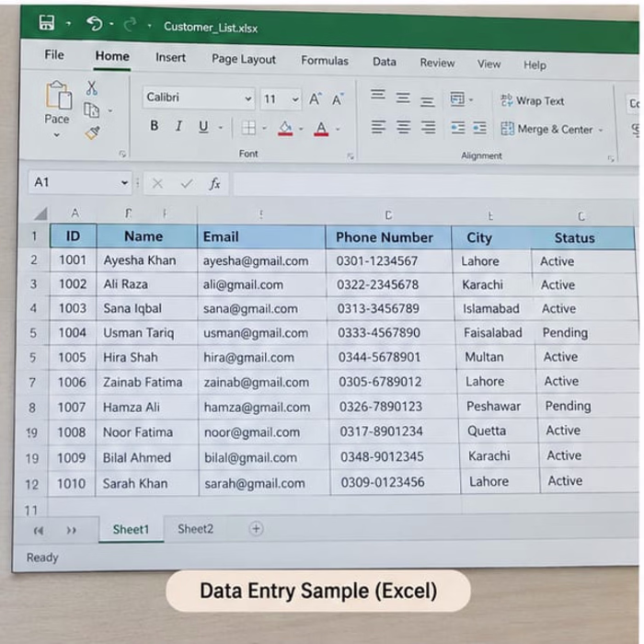Screen dimensions: 644x644
Task: Click the red font color A swatch
Action: pyautogui.click(x=321, y=129)
